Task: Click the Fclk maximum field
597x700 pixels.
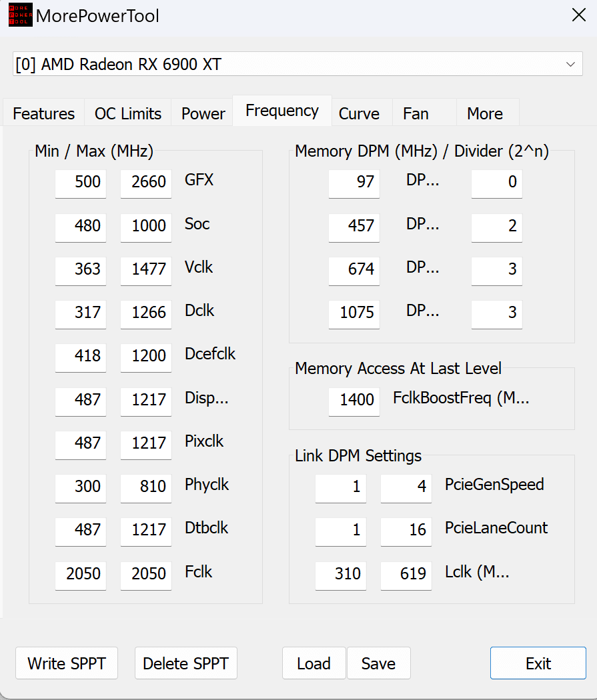Action: (146, 575)
